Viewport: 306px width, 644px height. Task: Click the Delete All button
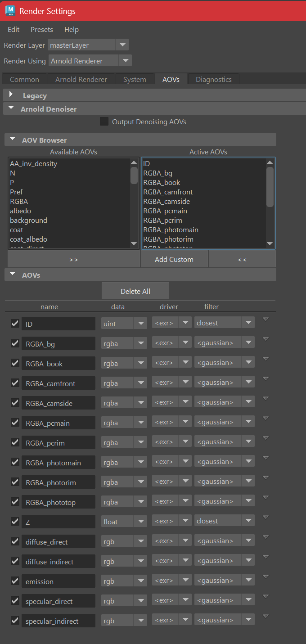pyautogui.click(x=135, y=291)
